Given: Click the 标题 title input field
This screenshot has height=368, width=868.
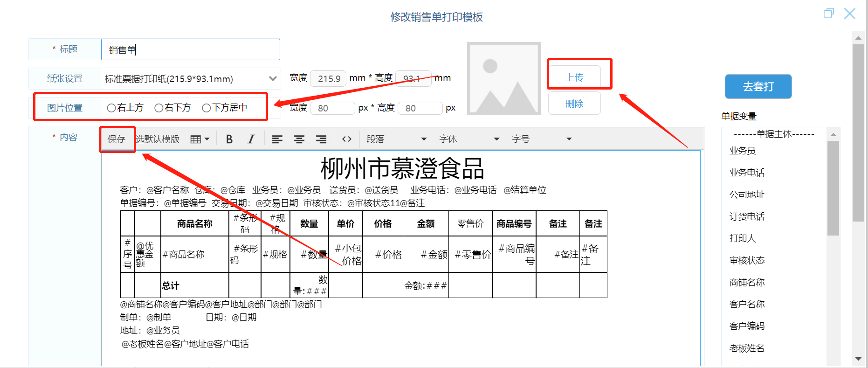Looking at the screenshot, I should click(191, 49).
